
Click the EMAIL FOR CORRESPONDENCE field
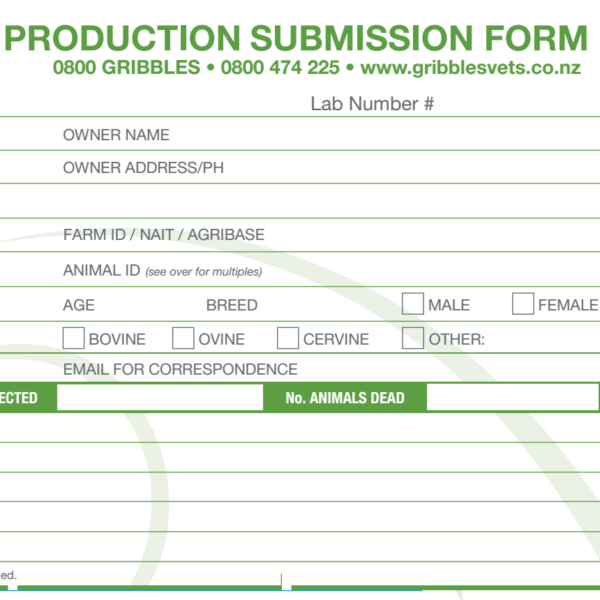click(450, 369)
